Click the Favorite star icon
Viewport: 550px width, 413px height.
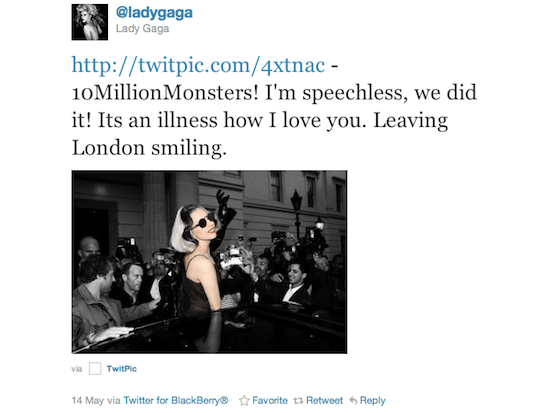244,400
